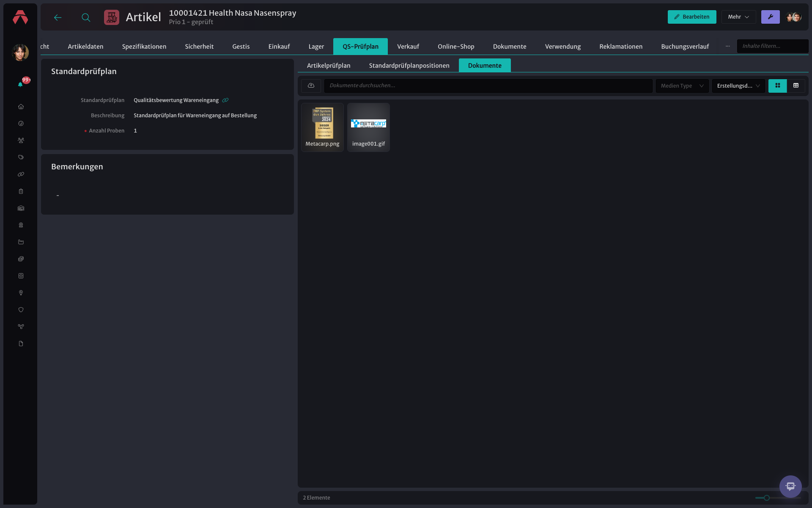The height and width of the screenshot is (508, 812).
Task: Open the coins stack icon in sidebar
Action: pyautogui.click(x=21, y=259)
